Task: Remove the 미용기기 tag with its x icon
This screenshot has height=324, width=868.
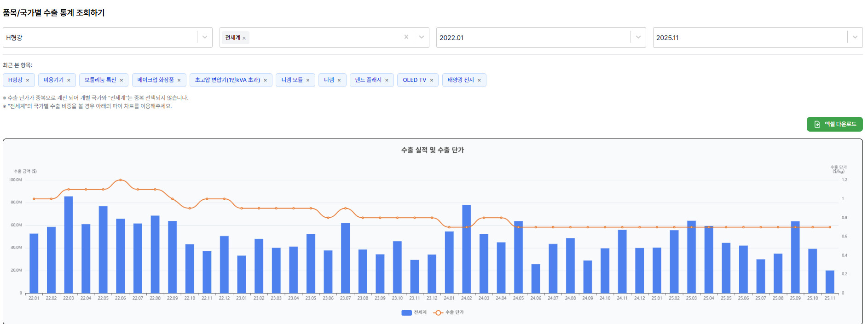Action: pyautogui.click(x=69, y=81)
